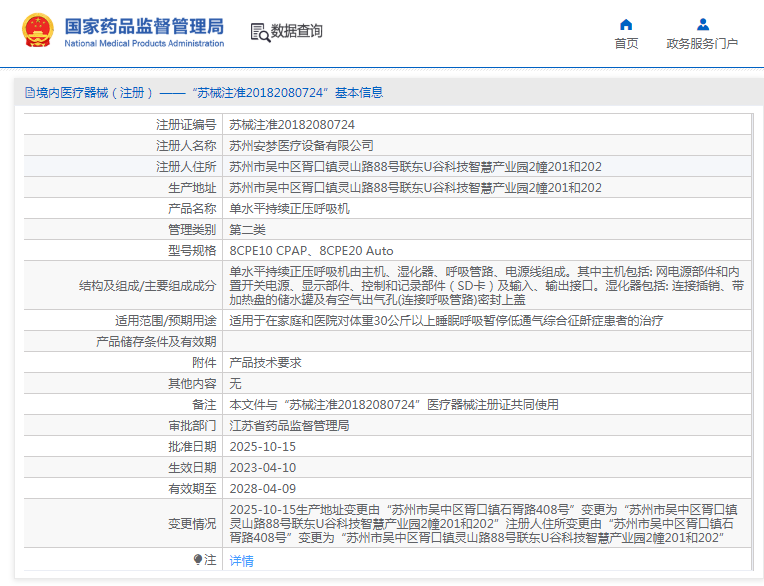Click the document icon before 境内医疗器械

click(29, 93)
